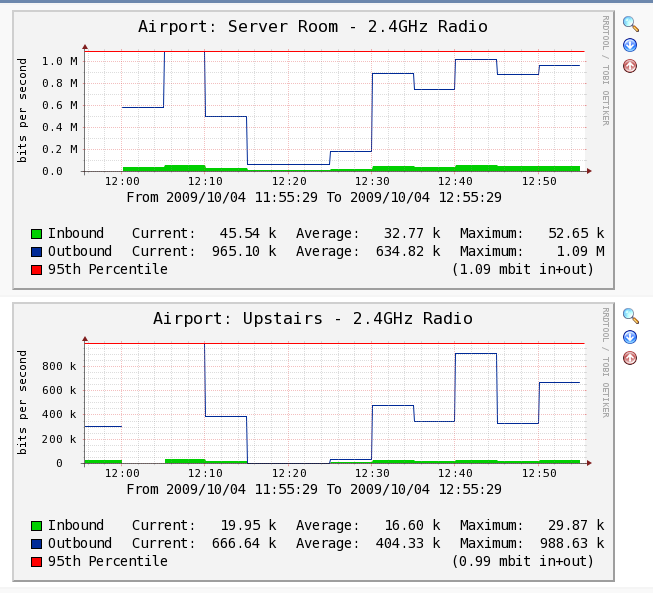Image resolution: width=653 pixels, height=593 pixels.
Task: Click the Upstairs date range text below graph
Action: coord(314,490)
